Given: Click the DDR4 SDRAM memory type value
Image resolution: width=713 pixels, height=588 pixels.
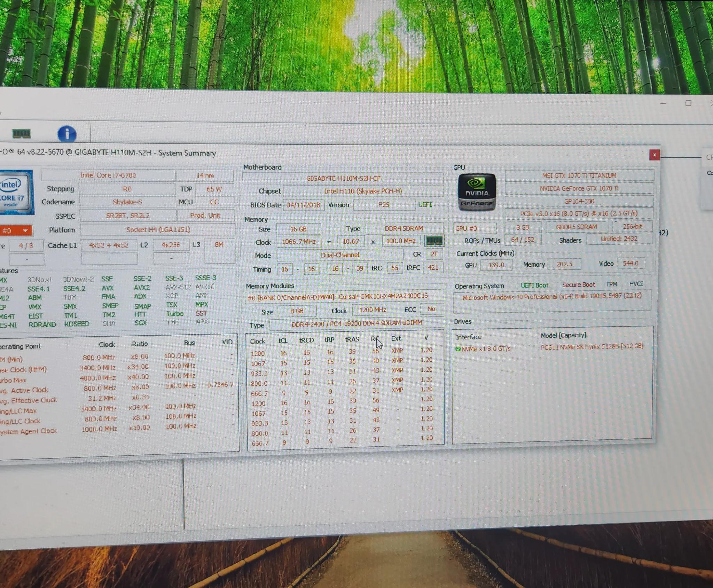Looking at the screenshot, I should tap(404, 228).
